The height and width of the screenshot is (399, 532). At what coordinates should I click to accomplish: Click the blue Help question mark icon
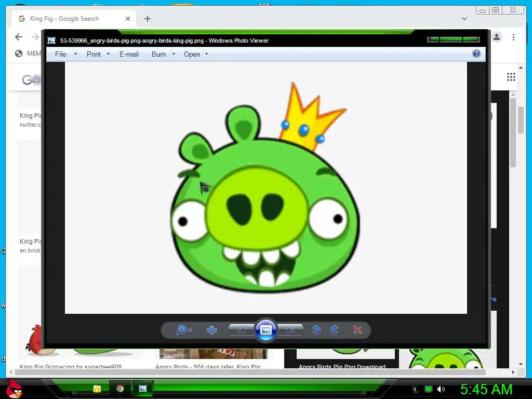coord(476,54)
